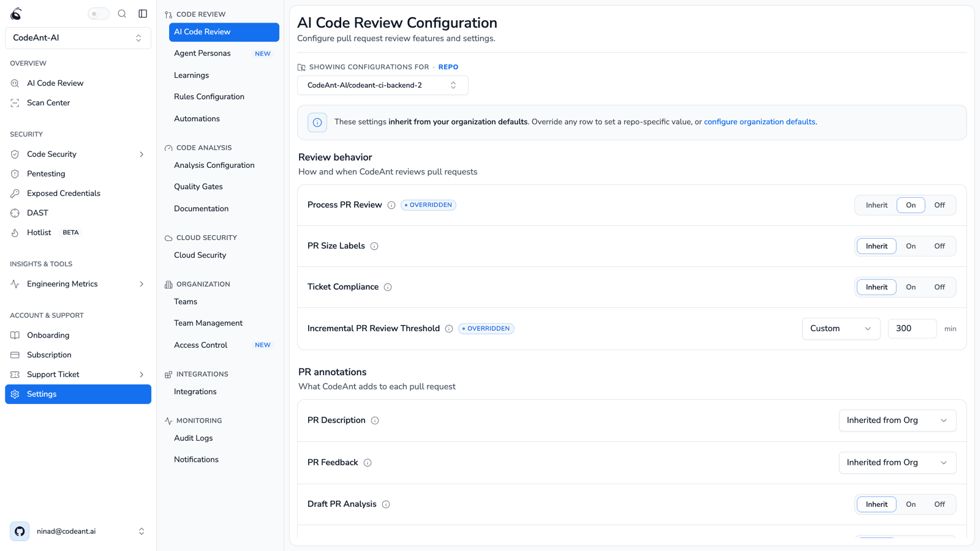Click the Hotlist flame icon
Viewport: 980px width, 551px height.
pos(15,233)
